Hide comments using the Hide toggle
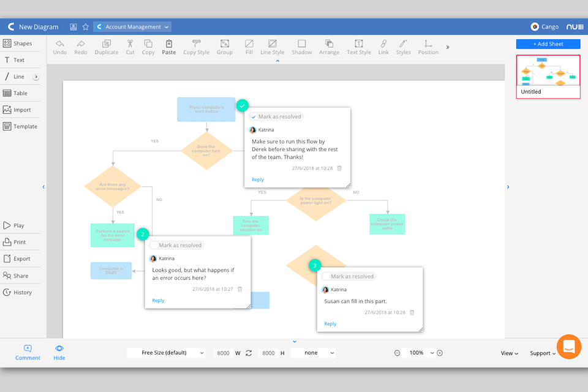This screenshot has height=392, width=588. (59, 352)
